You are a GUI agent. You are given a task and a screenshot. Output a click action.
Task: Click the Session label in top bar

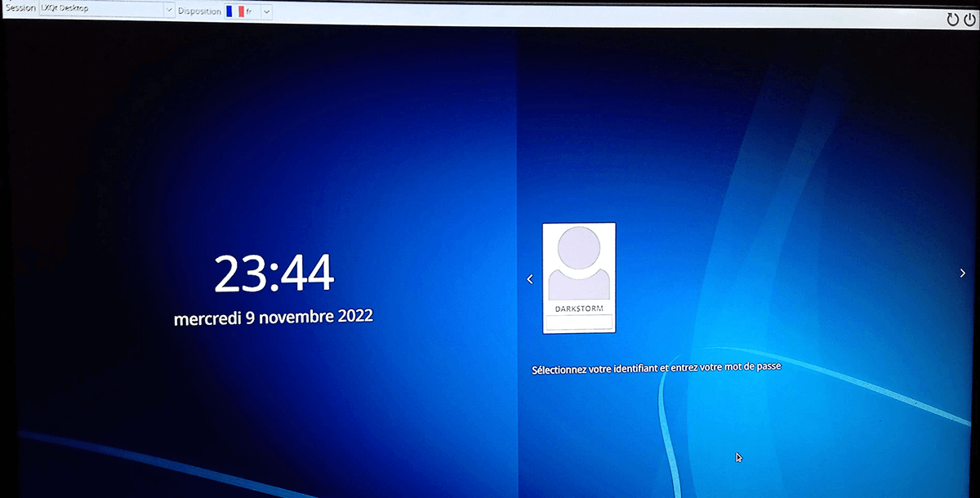(x=20, y=9)
